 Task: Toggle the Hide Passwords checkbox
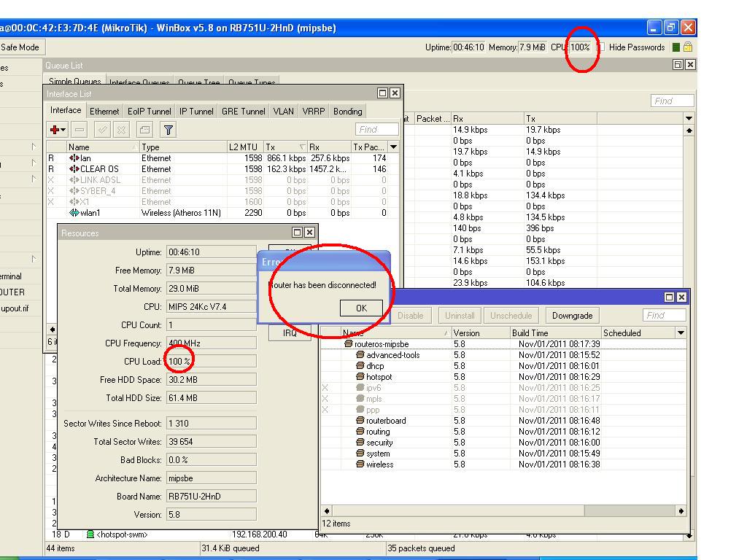pyautogui.click(x=600, y=47)
